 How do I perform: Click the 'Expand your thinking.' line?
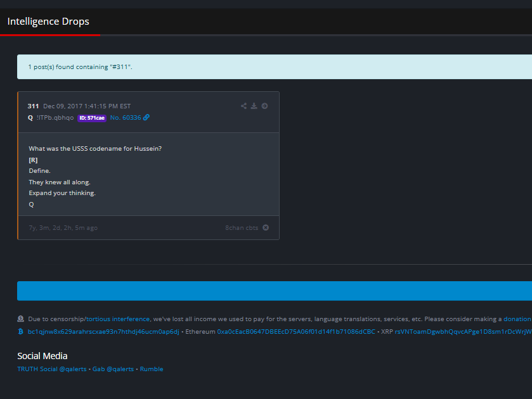(62, 193)
